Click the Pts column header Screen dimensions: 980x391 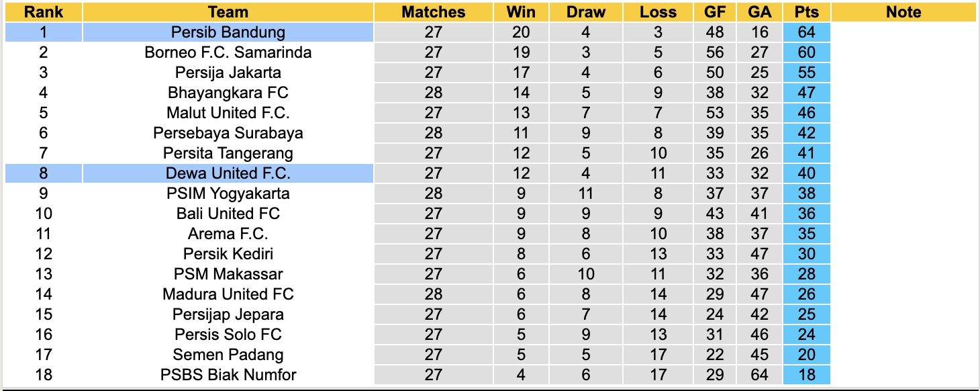tap(807, 12)
